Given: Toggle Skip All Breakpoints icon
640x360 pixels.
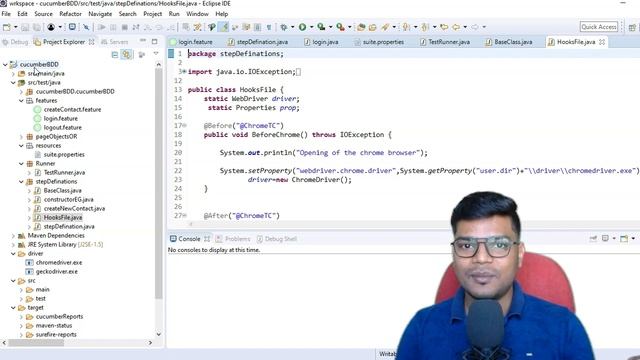Looking at the screenshot, I should tap(86, 27).
